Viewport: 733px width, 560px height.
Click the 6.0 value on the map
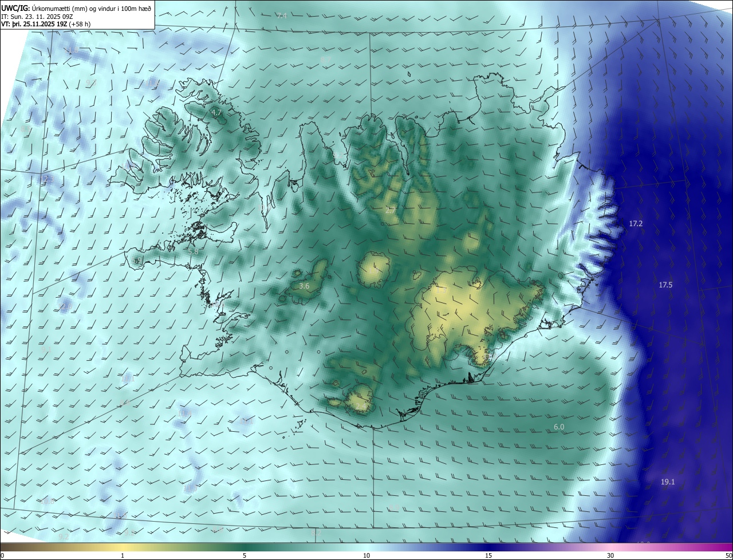point(559,427)
